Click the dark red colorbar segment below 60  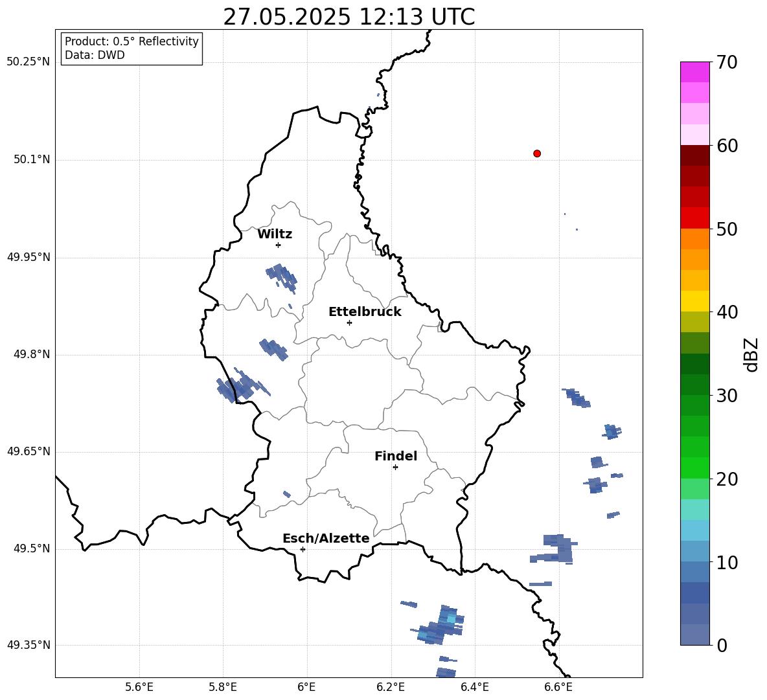pos(695,155)
